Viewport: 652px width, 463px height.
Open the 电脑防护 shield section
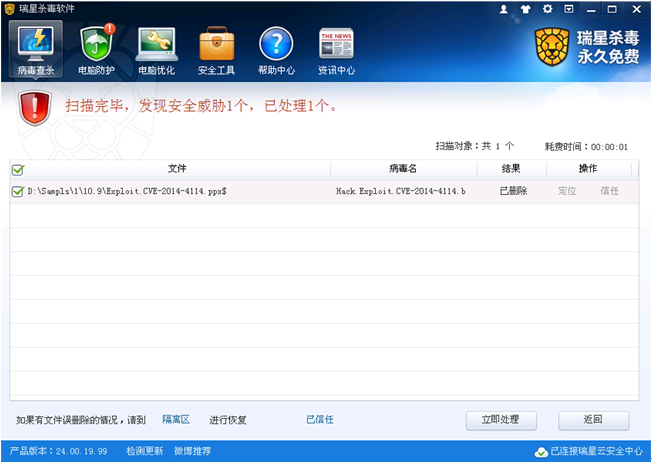[x=96, y=50]
